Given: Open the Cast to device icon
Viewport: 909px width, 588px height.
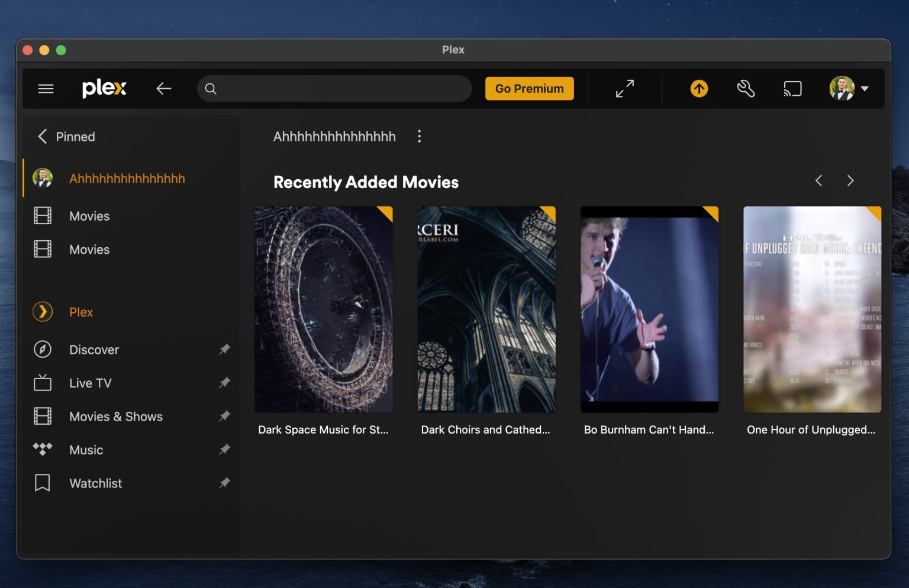Looking at the screenshot, I should click(792, 88).
